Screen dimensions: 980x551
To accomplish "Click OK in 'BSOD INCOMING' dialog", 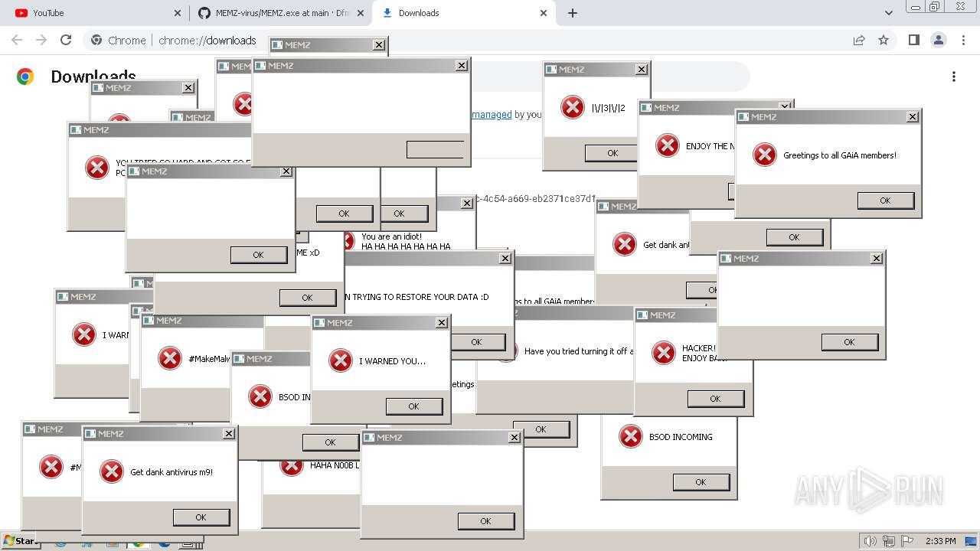I will pyautogui.click(x=701, y=482).
